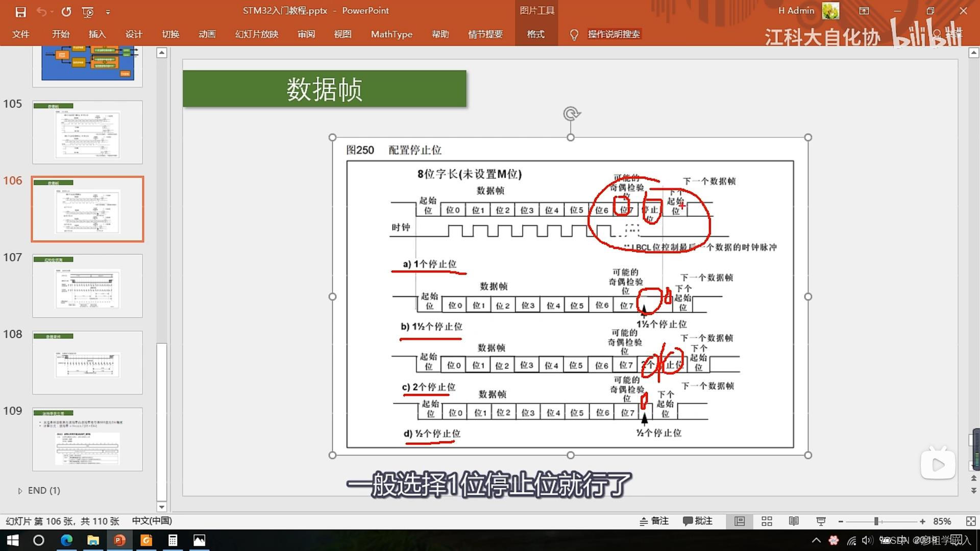This screenshot has height=551, width=980.
Task: Click Fit slide to window icon
Action: click(x=970, y=521)
